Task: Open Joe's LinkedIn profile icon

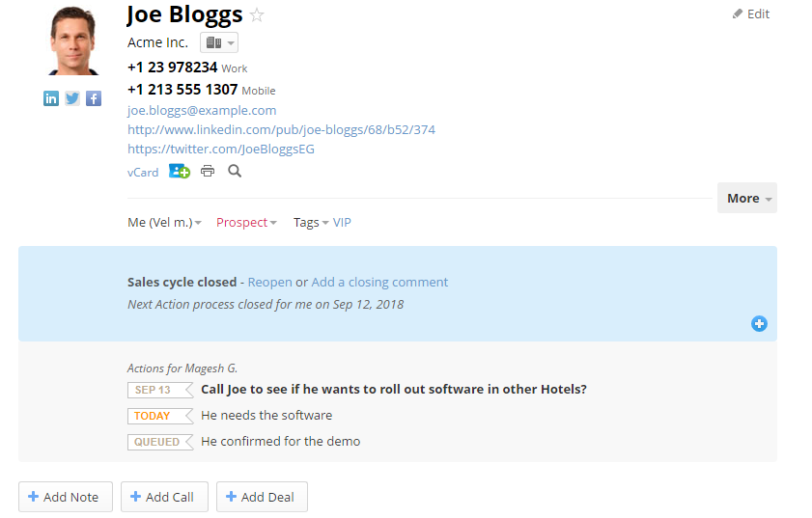Action: click(51, 98)
